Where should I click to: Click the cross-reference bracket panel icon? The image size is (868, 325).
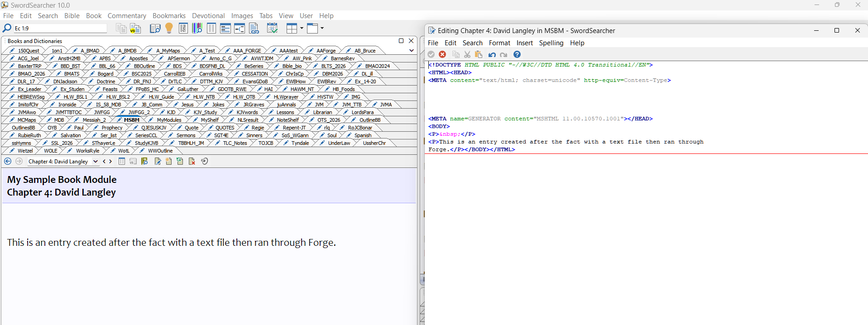click(240, 29)
